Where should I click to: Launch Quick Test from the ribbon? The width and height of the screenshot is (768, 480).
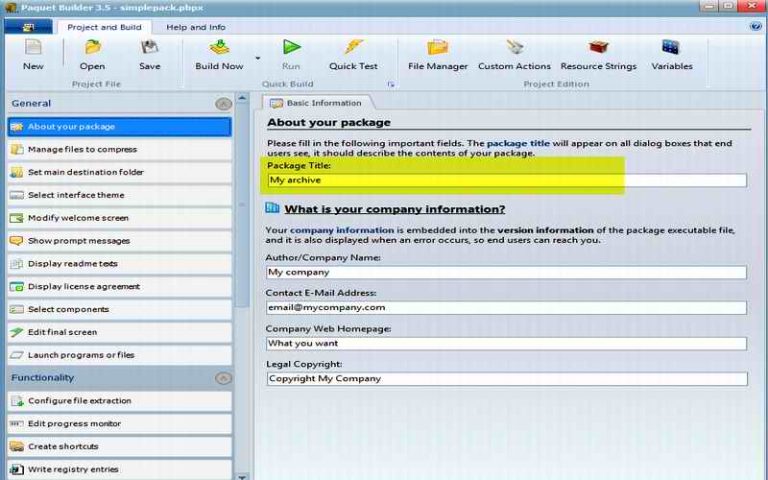click(x=353, y=54)
